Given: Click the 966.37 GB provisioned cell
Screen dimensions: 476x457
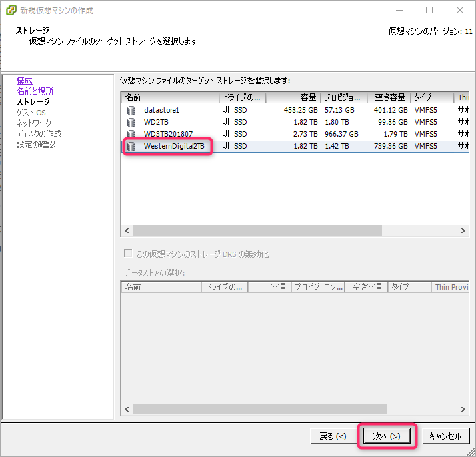Looking at the screenshot, I should tap(341, 134).
